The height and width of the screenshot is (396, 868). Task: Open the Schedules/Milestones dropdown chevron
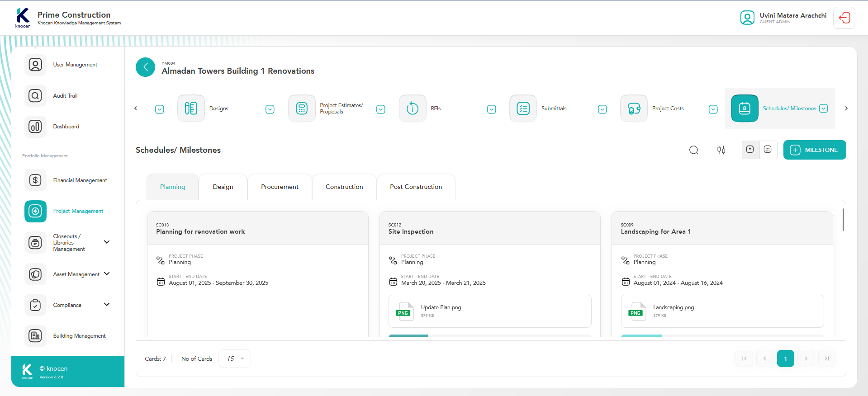[x=824, y=108]
